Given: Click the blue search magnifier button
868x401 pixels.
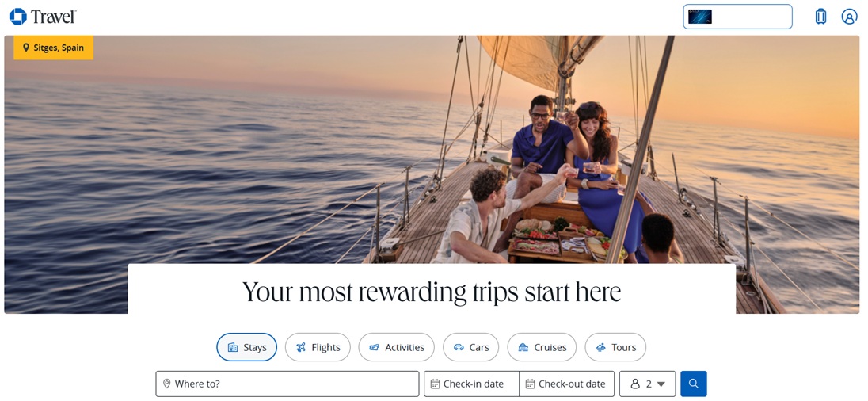Looking at the screenshot, I should click(694, 384).
